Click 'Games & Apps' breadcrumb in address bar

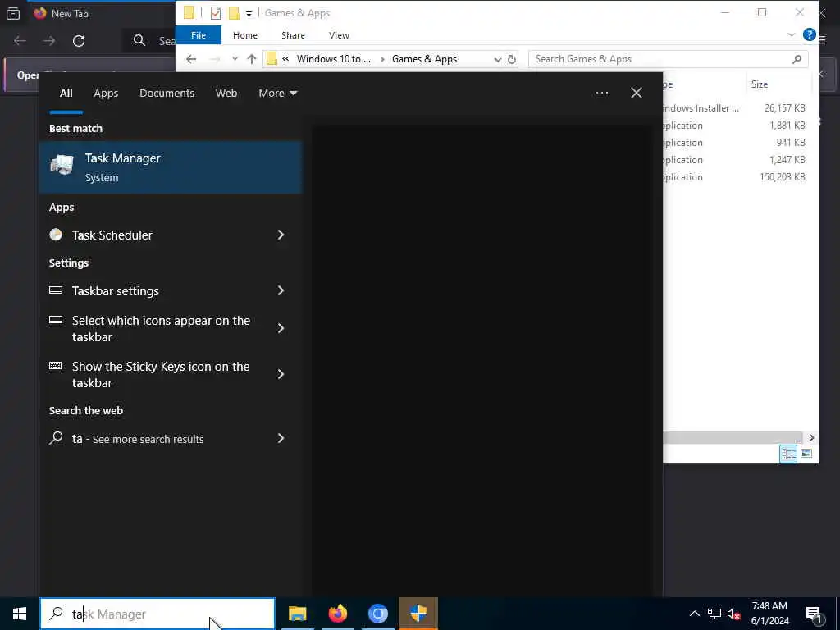(x=424, y=59)
